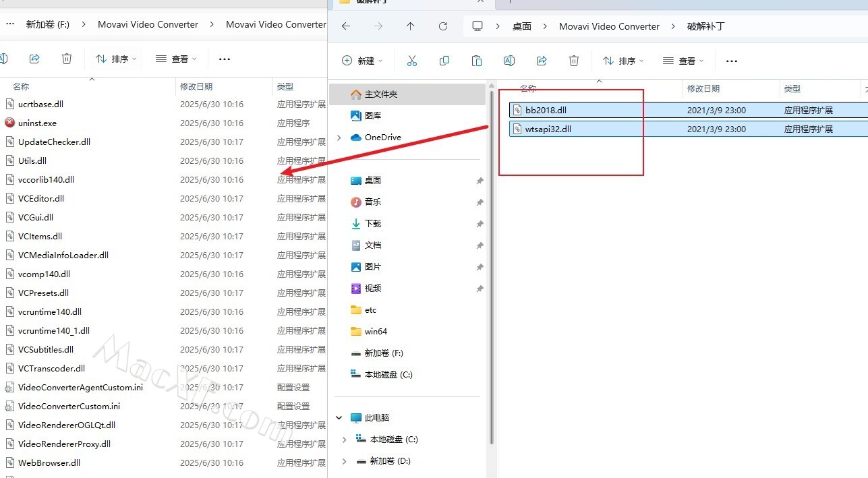
Task: Click the Delete trash icon in 破解补丁 window
Action: pos(574,61)
